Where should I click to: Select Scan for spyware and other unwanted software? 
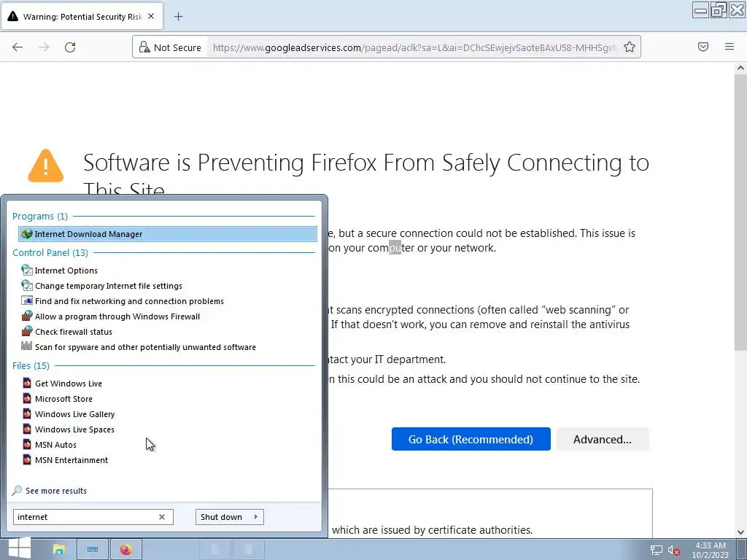145,347
